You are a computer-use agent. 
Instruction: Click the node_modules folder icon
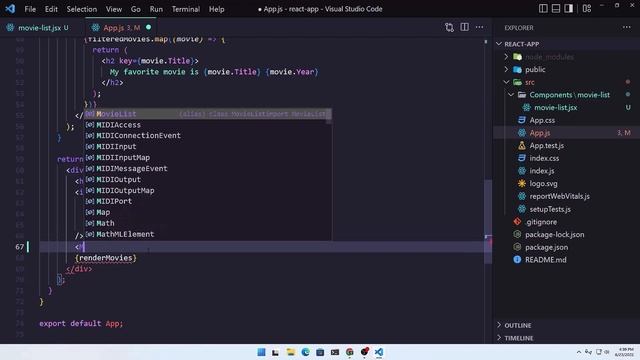tap(517, 57)
